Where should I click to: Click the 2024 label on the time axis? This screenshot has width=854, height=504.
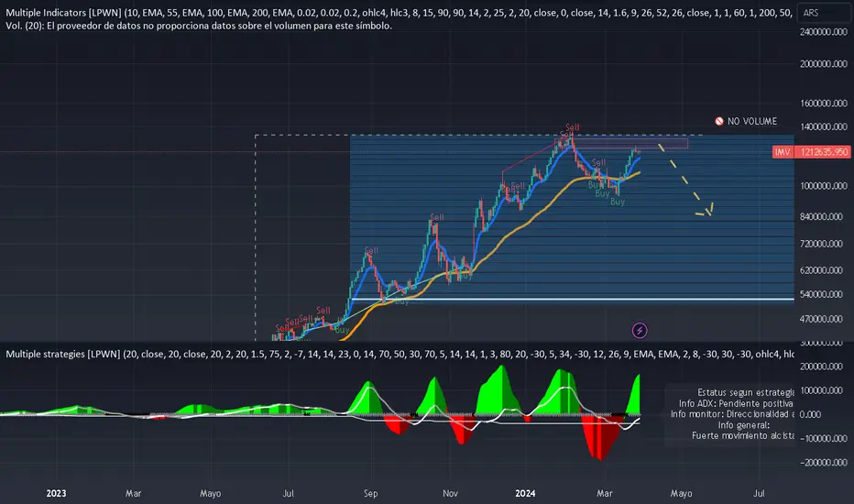click(525, 493)
